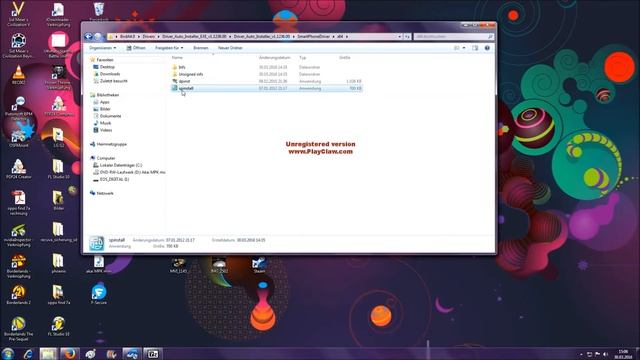Screen dimensions: 640x360
Task: Open Firefox from the taskbar
Action: (69, 353)
